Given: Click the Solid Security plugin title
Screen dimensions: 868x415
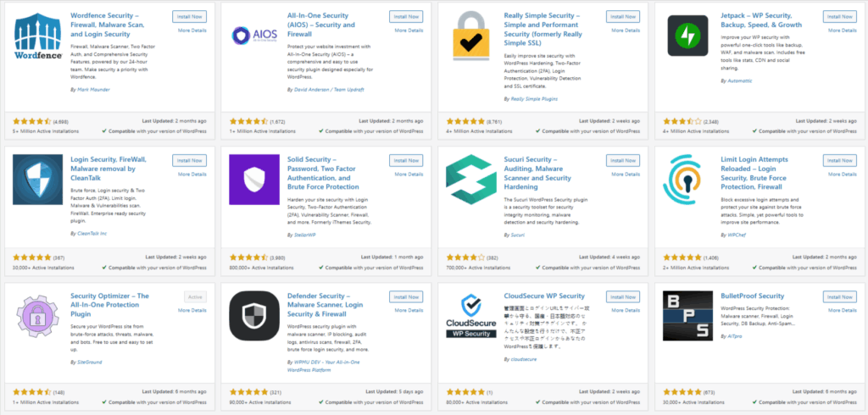Looking at the screenshot, I should pyautogui.click(x=324, y=173).
